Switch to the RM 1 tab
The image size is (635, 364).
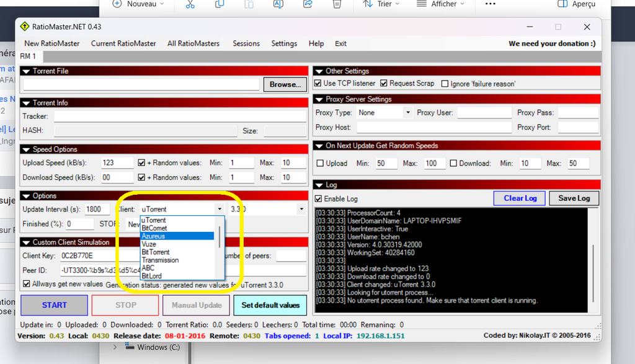point(28,56)
